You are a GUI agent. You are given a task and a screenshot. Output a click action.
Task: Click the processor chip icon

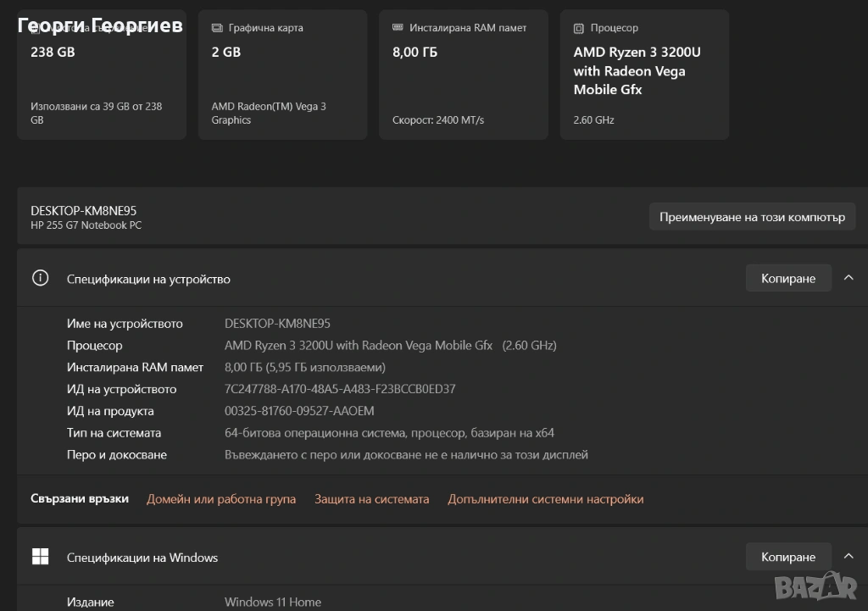tap(579, 28)
